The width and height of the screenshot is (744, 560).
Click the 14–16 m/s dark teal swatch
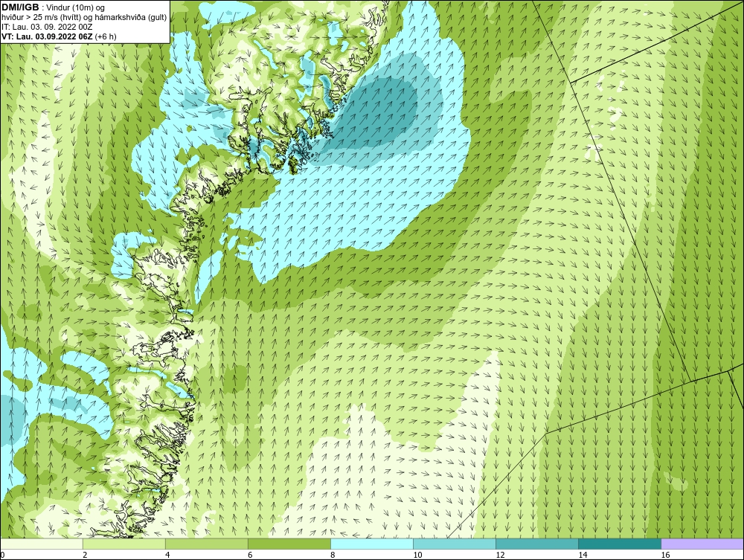(620, 544)
